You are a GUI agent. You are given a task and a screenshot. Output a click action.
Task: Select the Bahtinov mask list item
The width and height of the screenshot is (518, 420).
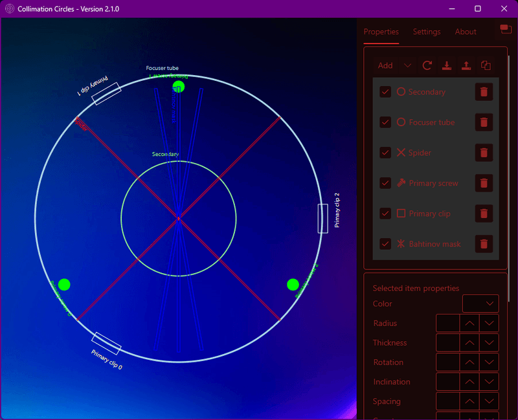click(434, 244)
